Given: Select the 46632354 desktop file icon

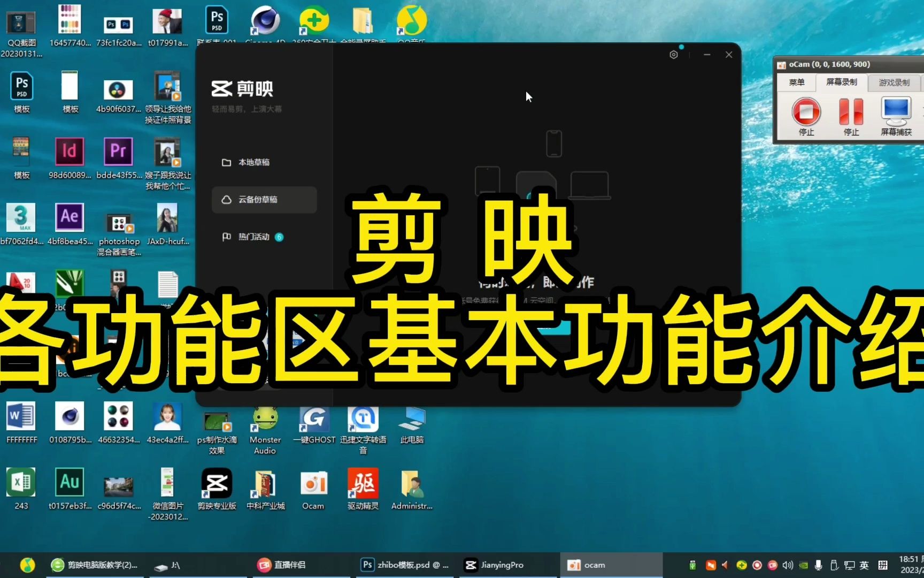Looking at the screenshot, I should click(119, 423).
